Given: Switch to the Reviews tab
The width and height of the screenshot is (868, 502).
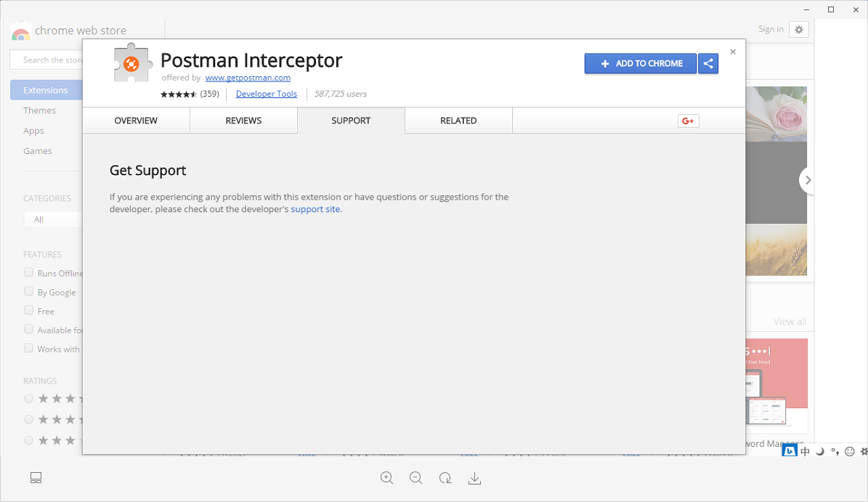Looking at the screenshot, I should coord(243,121).
